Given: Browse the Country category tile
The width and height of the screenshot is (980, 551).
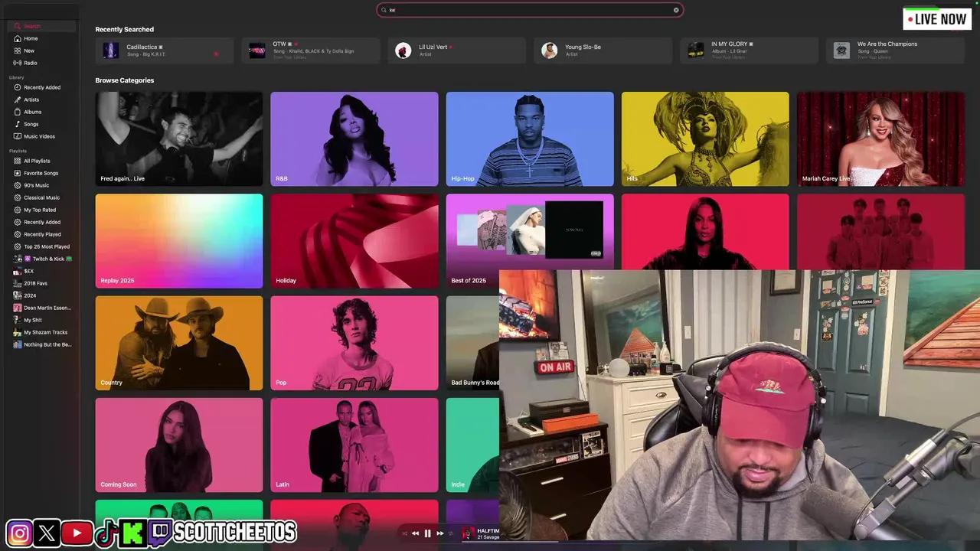Looking at the screenshot, I should coord(179,343).
